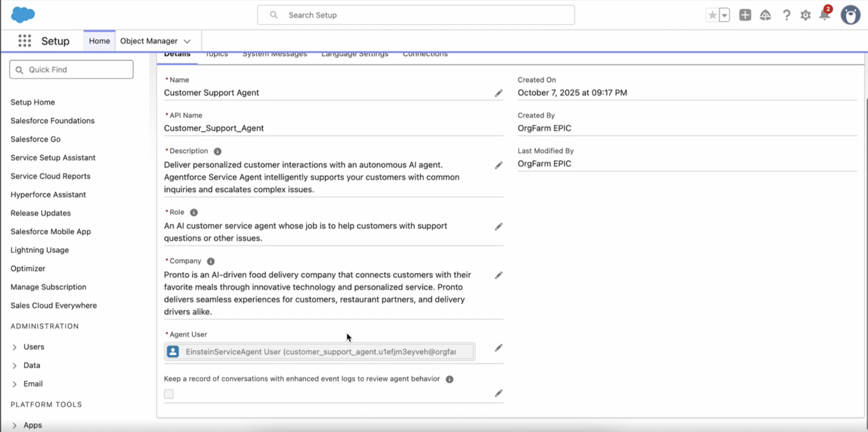868x432 pixels.
Task: Open the App Launcher grid icon
Action: [25, 41]
